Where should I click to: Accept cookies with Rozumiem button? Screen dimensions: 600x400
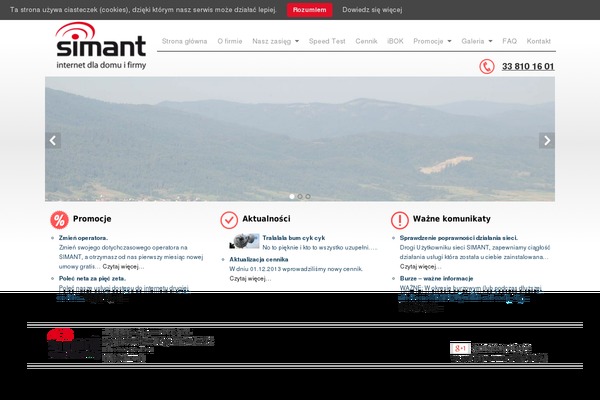(x=310, y=10)
